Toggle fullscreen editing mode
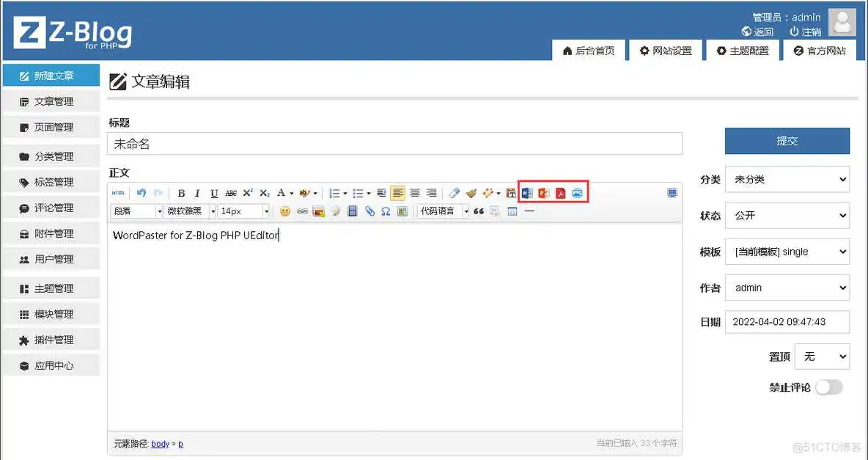This screenshot has width=868, height=460. point(672,191)
